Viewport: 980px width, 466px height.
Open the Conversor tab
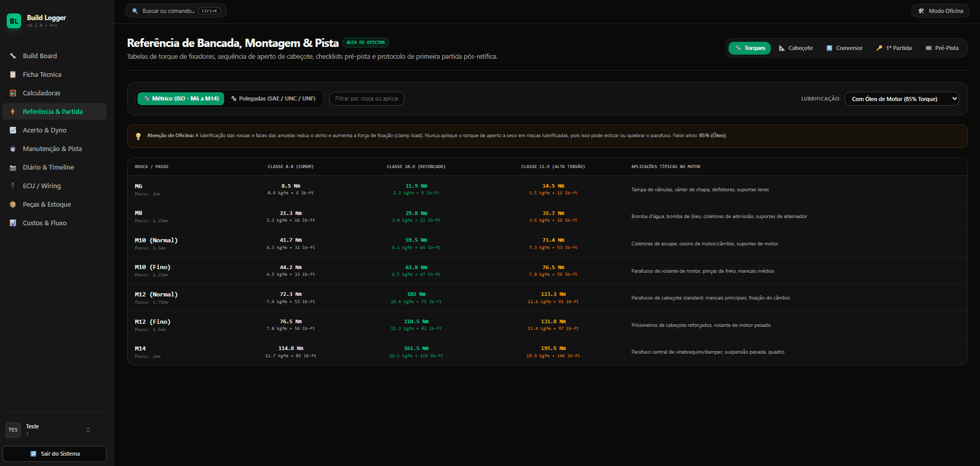[844, 48]
